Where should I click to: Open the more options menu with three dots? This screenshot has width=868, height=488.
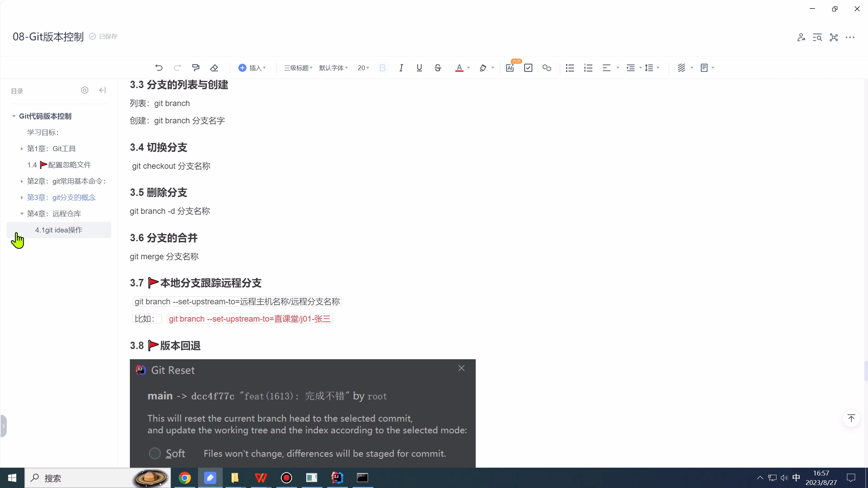tap(850, 38)
